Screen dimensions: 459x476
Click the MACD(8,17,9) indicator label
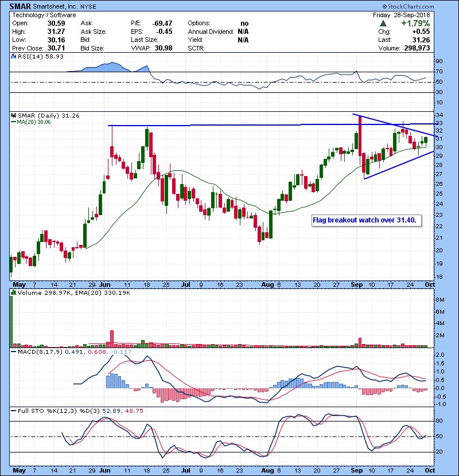pyautogui.click(x=40, y=352)
